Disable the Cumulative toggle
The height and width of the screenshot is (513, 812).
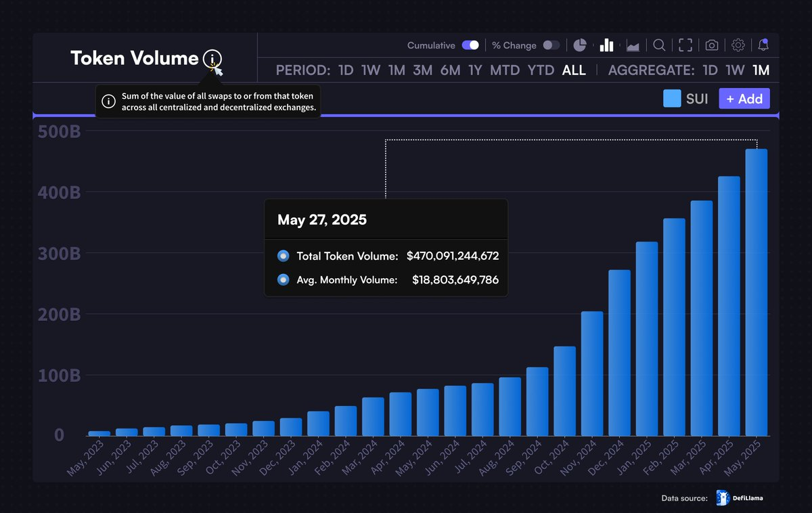coord(470,45)
